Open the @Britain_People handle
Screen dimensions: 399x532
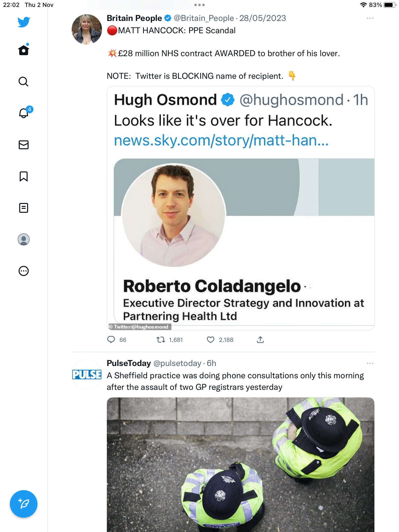[204, 18]
